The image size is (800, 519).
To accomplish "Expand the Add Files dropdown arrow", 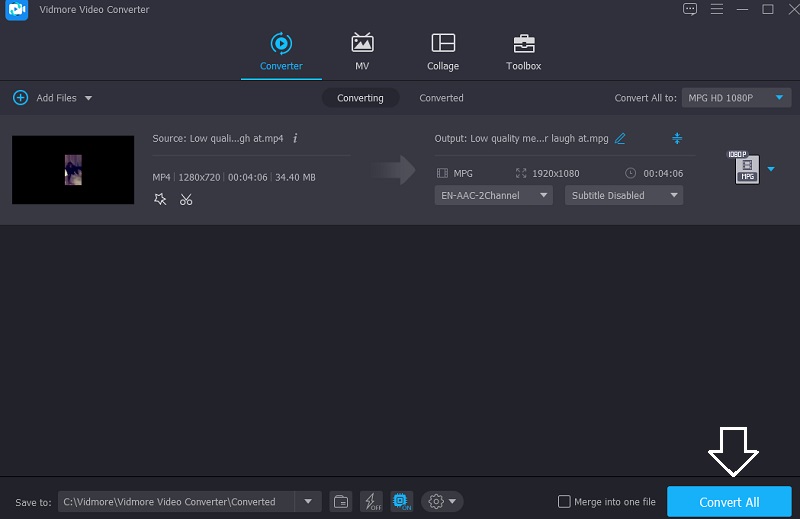I will (x=88, y=98).
